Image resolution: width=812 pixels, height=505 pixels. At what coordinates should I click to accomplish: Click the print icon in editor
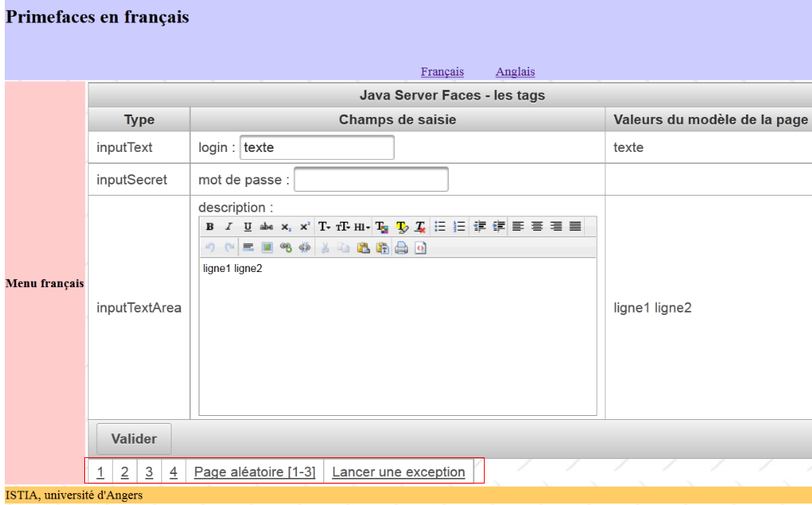[401, 248]
